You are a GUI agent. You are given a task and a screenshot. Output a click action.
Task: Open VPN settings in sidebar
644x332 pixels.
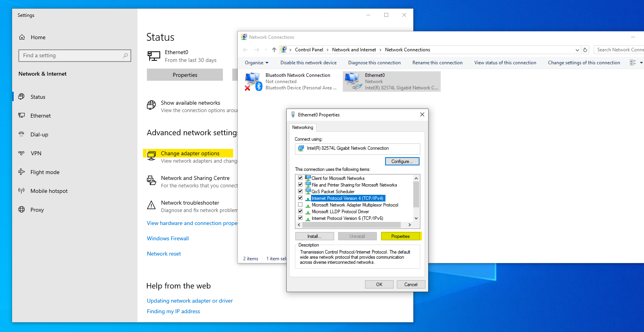click(36, 153)
